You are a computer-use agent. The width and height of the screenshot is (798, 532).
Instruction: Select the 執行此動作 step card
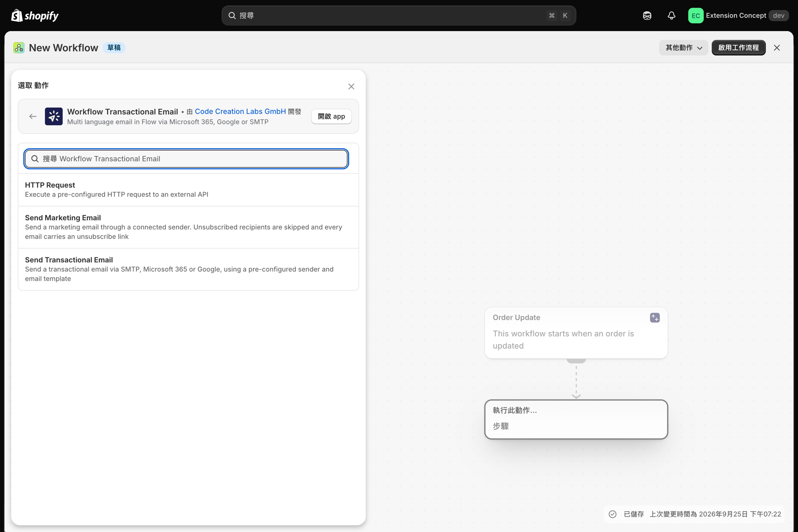pos(576,419)
